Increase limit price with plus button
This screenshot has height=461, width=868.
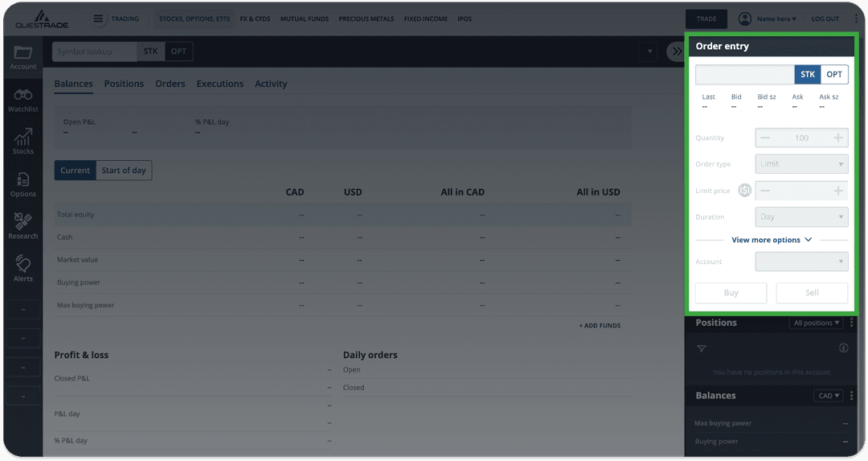point(838,191)
